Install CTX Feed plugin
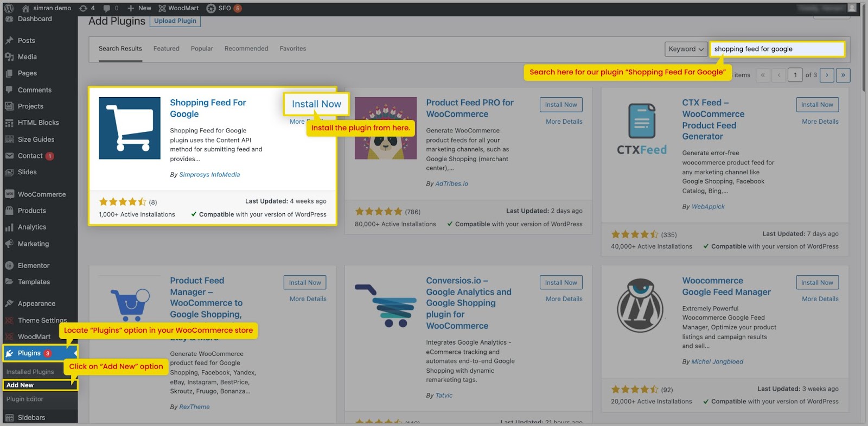This screenshot has width=868, height=426. point(817,105)
